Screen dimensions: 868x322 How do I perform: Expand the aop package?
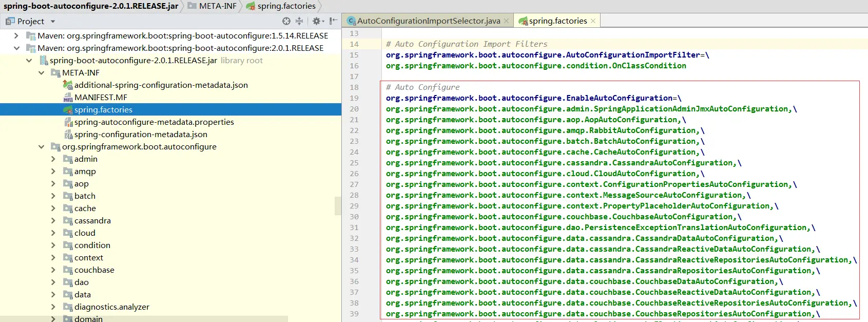coord(53,183)
